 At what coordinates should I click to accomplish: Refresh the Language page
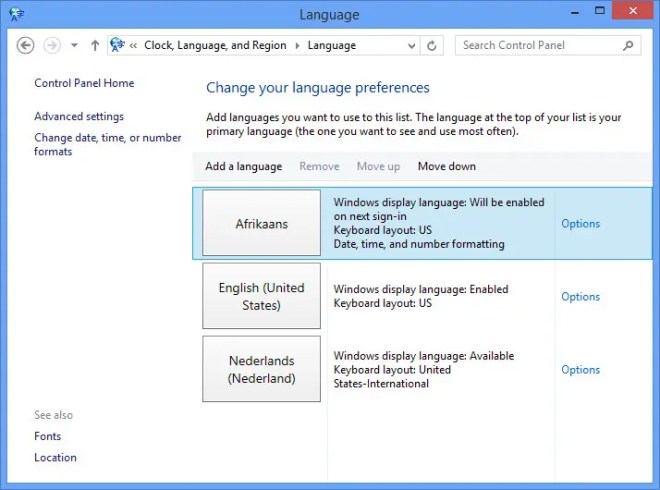(431, 45)
